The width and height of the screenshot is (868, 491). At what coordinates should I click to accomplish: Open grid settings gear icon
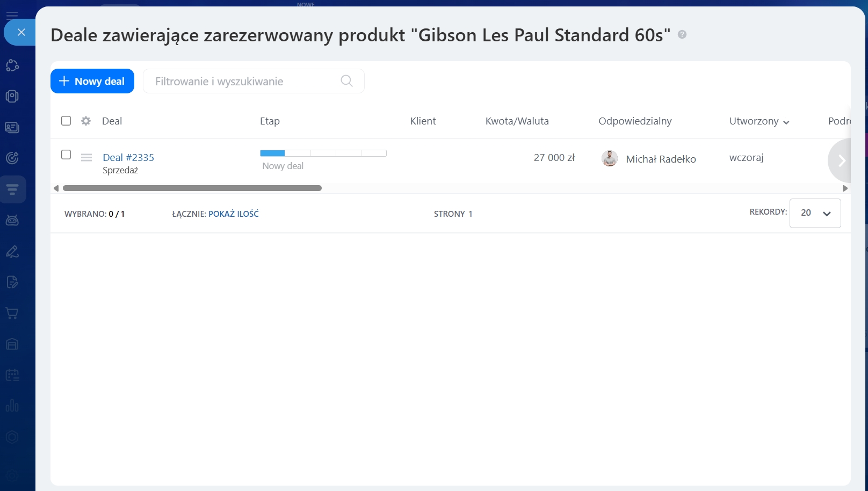[86, 121]
